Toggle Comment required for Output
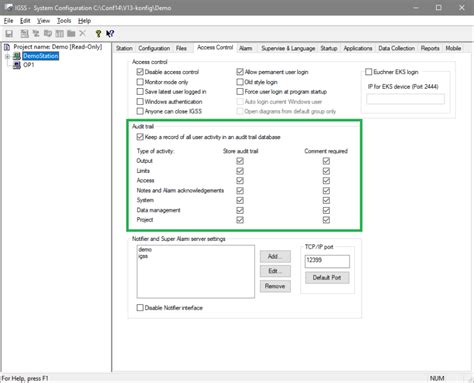Image resolution: width=474 pixels, height=383 pixels. point(326,161)
